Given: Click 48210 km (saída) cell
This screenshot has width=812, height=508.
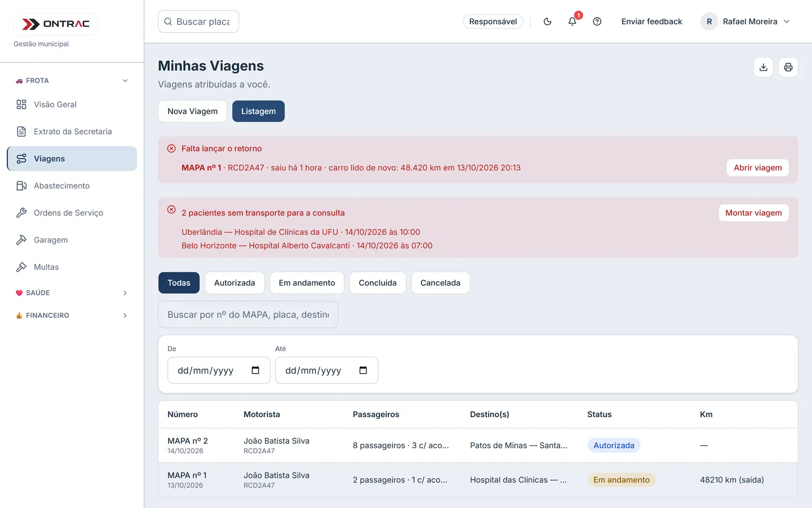Looking at the screenshot, I should pos(732,480).
